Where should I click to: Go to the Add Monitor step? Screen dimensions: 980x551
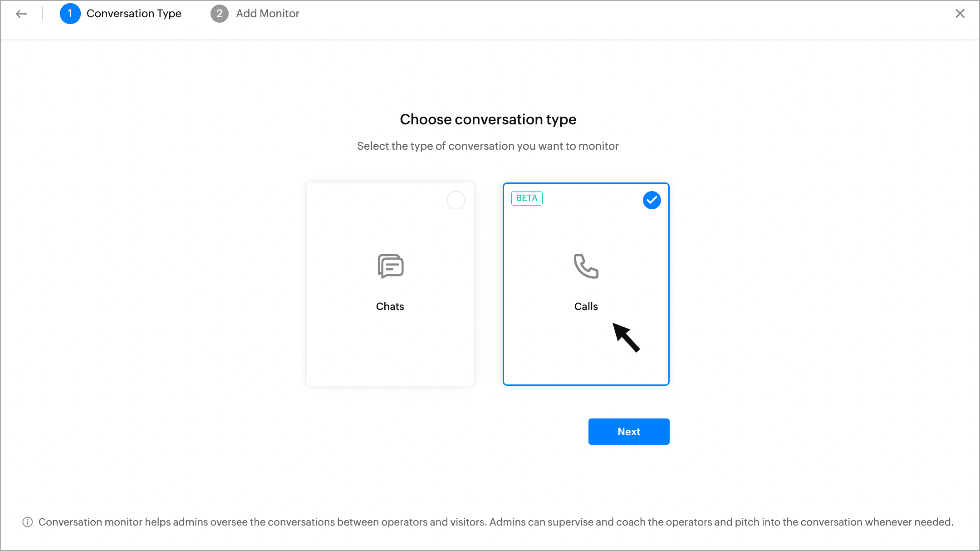[x=267, y=14]
